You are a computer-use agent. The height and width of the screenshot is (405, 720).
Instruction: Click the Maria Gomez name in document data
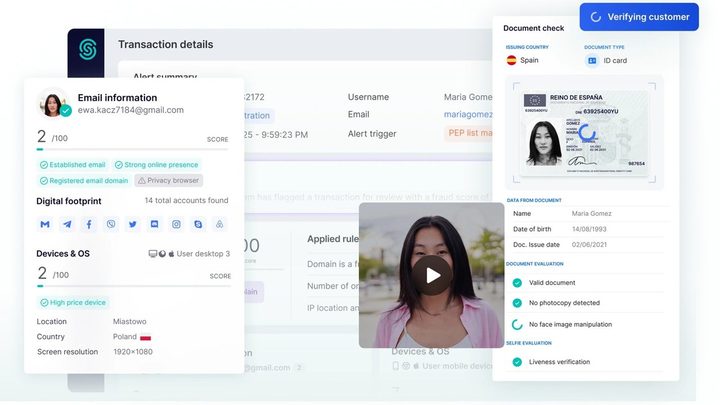tap(591, 214)
